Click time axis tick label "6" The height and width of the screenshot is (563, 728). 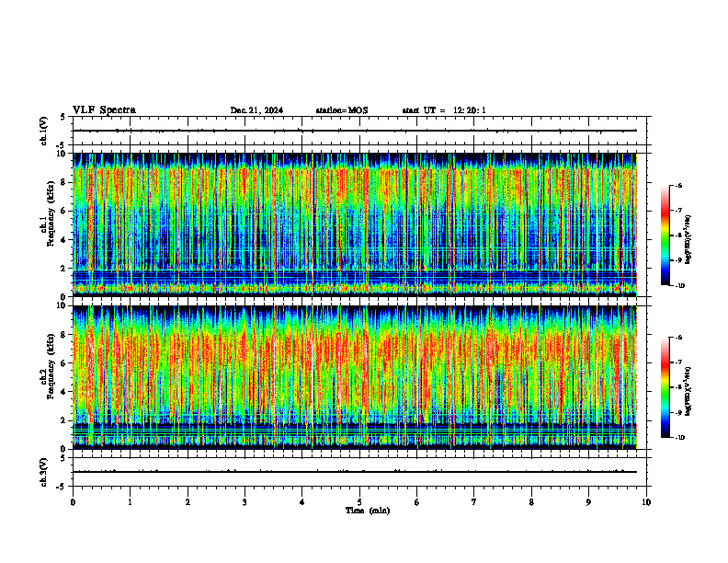tap(417, 502)
